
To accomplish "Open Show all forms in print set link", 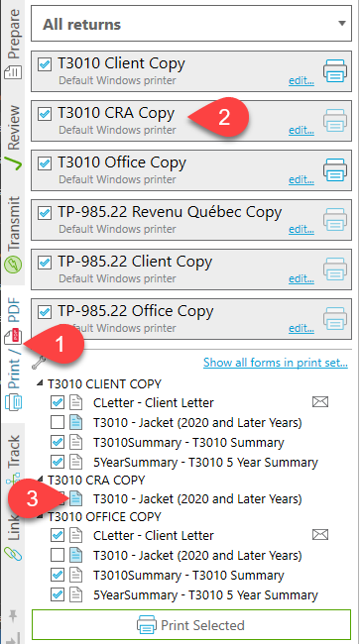I will [x=276, y=363].
